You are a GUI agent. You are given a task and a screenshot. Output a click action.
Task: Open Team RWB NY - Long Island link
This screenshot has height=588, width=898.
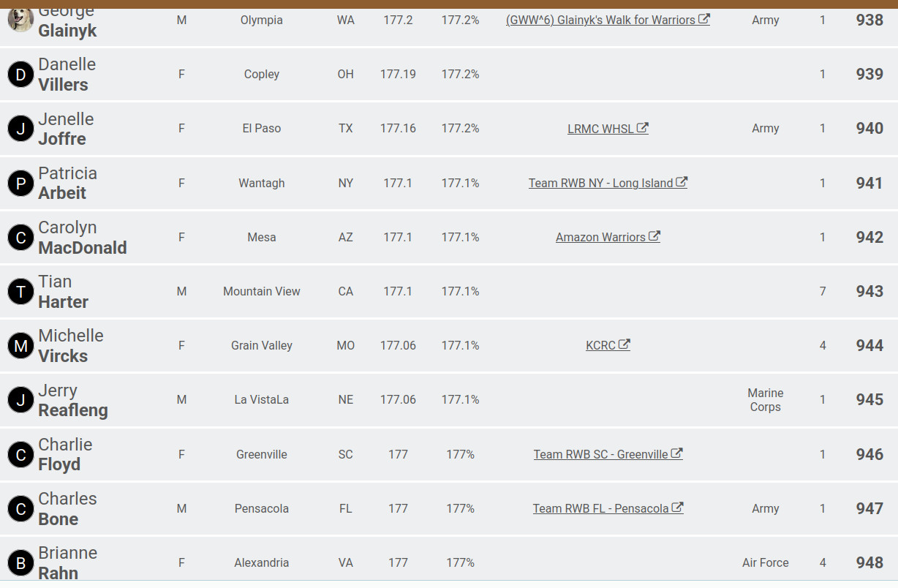(600, 183)
